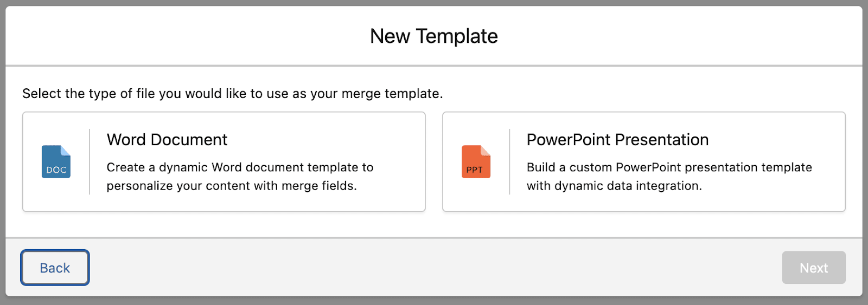Click the divider line beside the PPT icon

tap(509, 161)
